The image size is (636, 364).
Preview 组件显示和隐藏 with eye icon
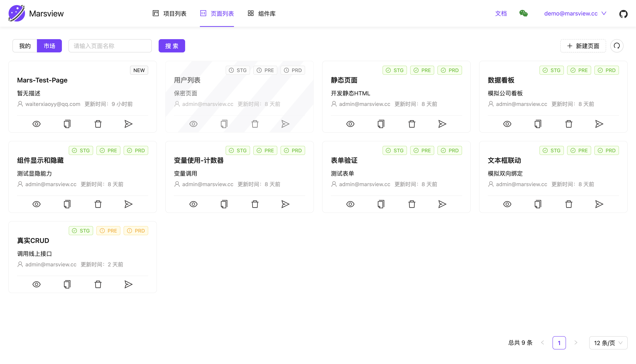37,204
